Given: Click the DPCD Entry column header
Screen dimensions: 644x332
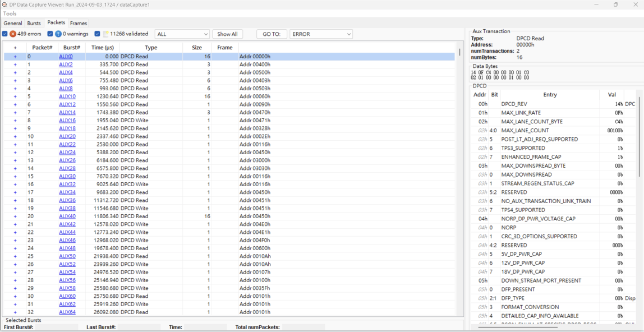Looking at the screenshot, I should pyautogui.click(x=550, y=94).
